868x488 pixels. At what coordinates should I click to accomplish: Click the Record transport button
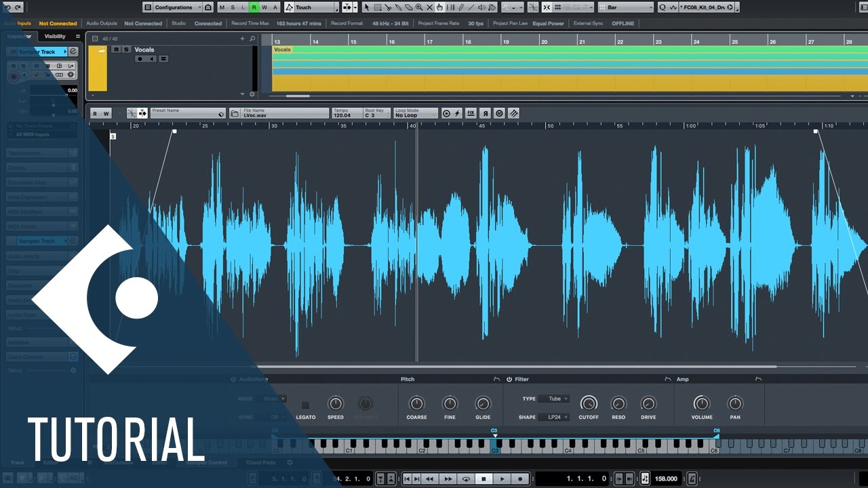pos(520,479)
